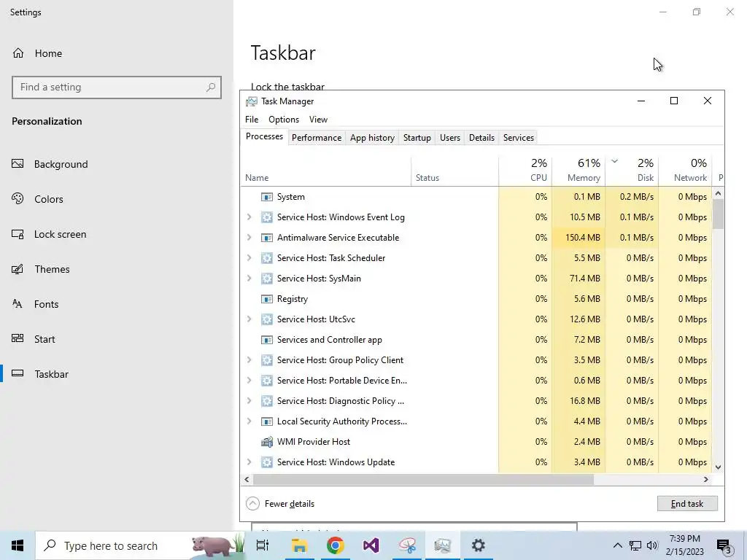Open the Options menu in Task Manager
Screen dimensions: 747x560
284,120
